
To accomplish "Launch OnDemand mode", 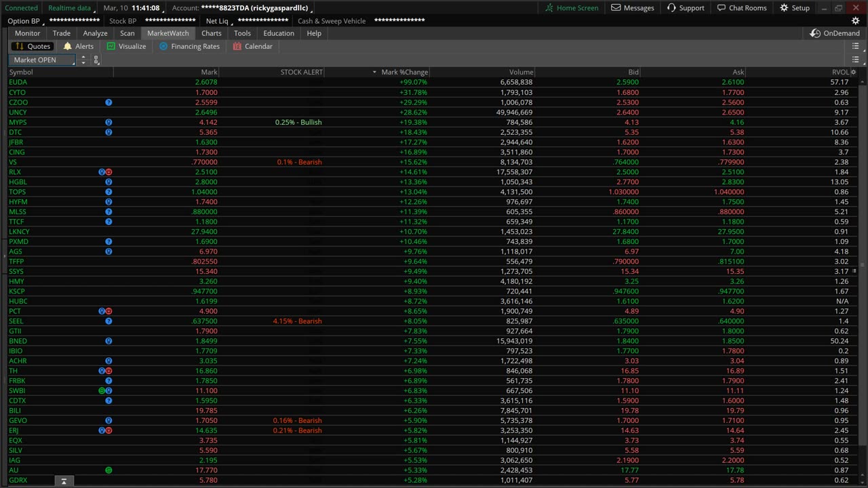I will coord(835,33).
